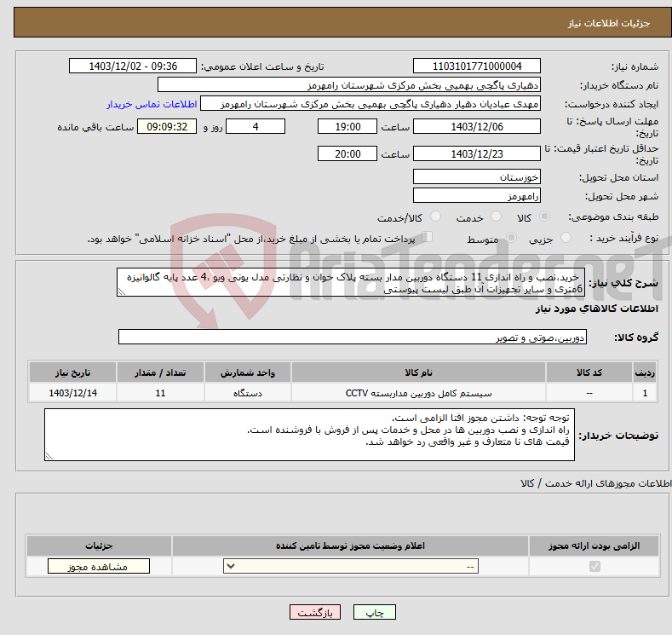Image resolution: width=672 pixels, height=635 pixels.
Task: Click the buyer notes textarea
Action: click(309, 435)
